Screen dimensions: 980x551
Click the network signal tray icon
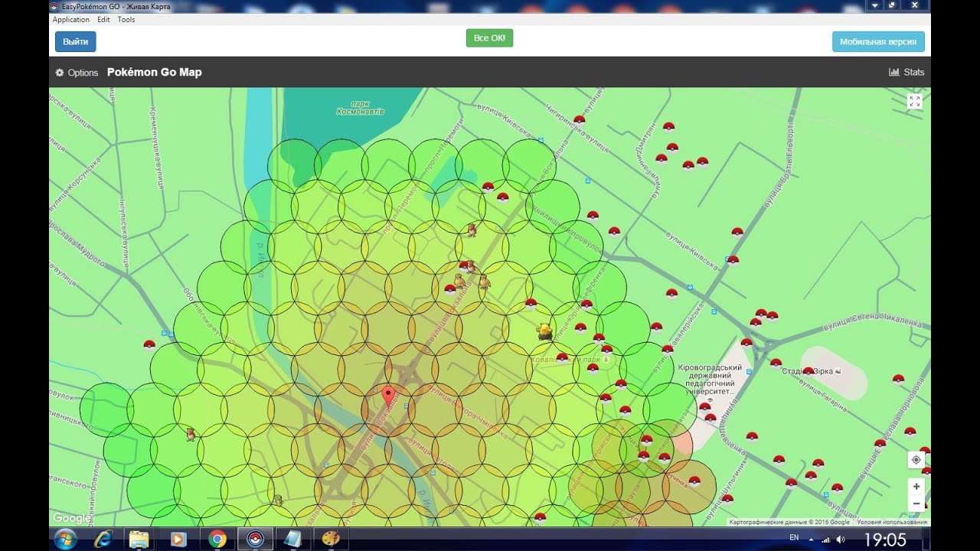pyautogui.click(x=825, y=540)
